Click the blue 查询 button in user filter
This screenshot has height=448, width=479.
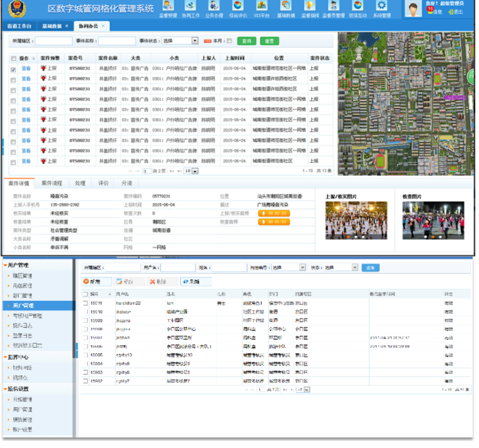pos(370,268)
